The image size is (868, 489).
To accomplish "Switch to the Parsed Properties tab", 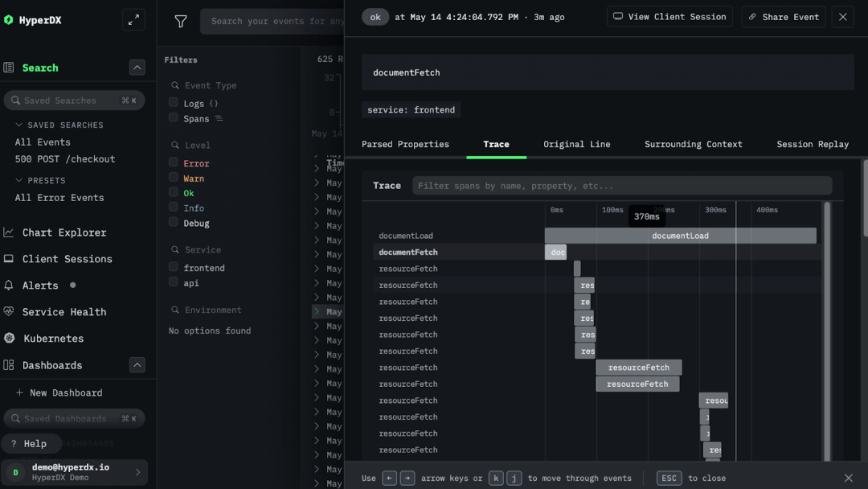I will tap(405, 144).
